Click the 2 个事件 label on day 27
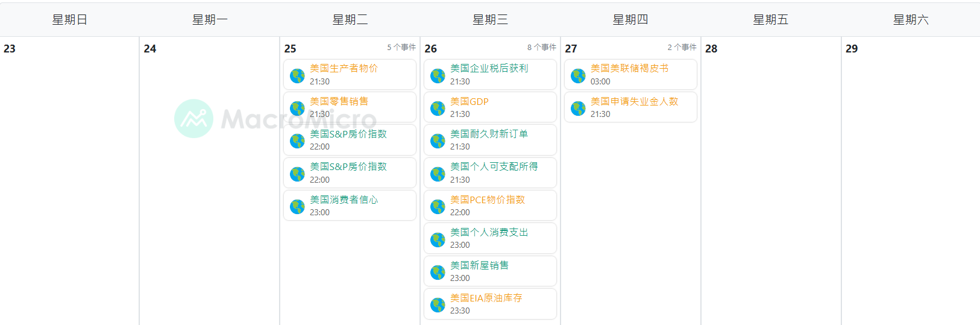The height and width of the screenshot is (325, 980). 682,47
